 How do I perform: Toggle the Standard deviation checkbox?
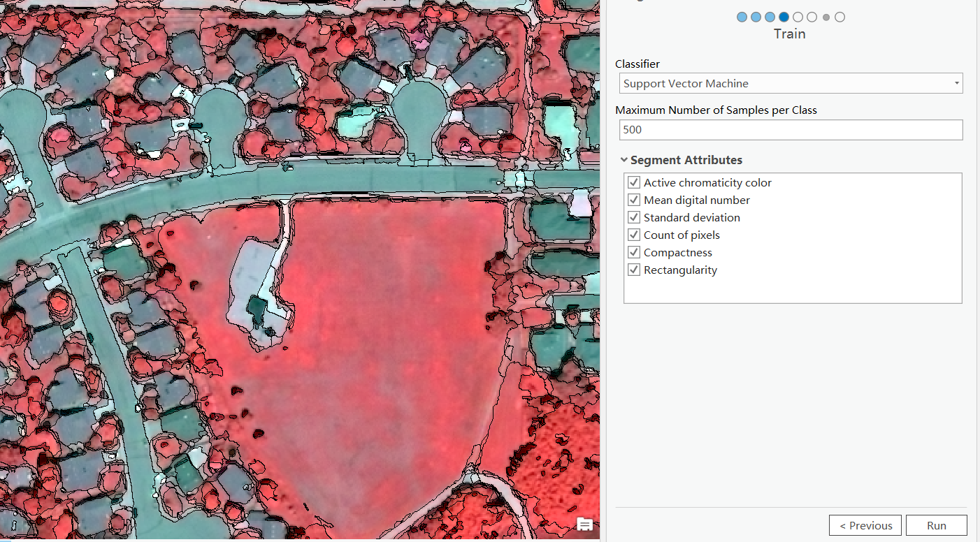(633, 217)
